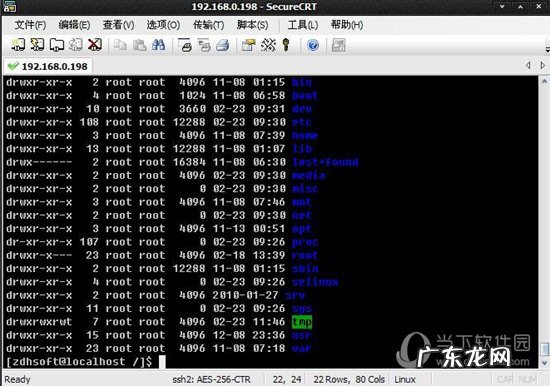
Task: Click 22 Rows, 80 Cols status entry
Action: pos(349,379)
